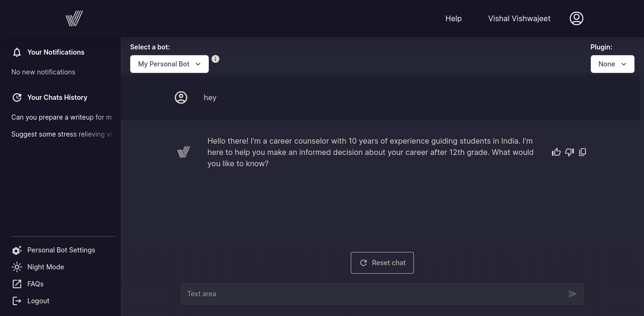
Task: Open Personal Bot Settings
Action: [x=53, y=250]
